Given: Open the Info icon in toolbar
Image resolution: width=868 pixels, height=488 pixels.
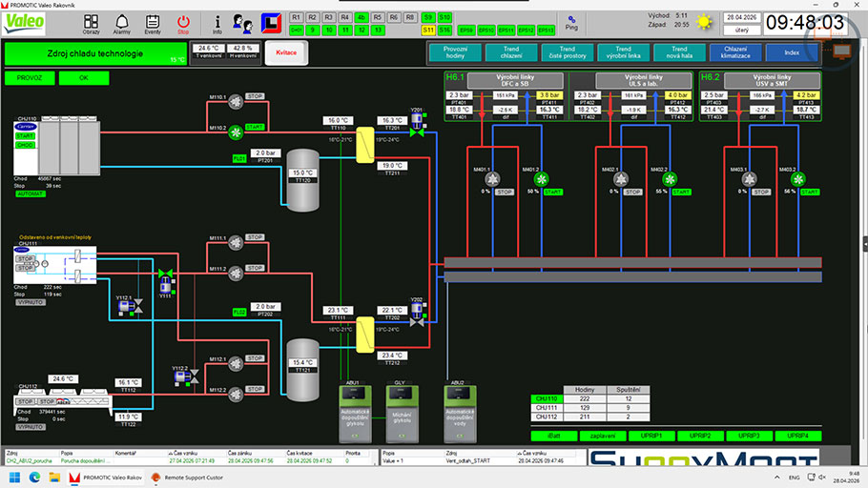Looking at the screenshot, I should 217,23.
